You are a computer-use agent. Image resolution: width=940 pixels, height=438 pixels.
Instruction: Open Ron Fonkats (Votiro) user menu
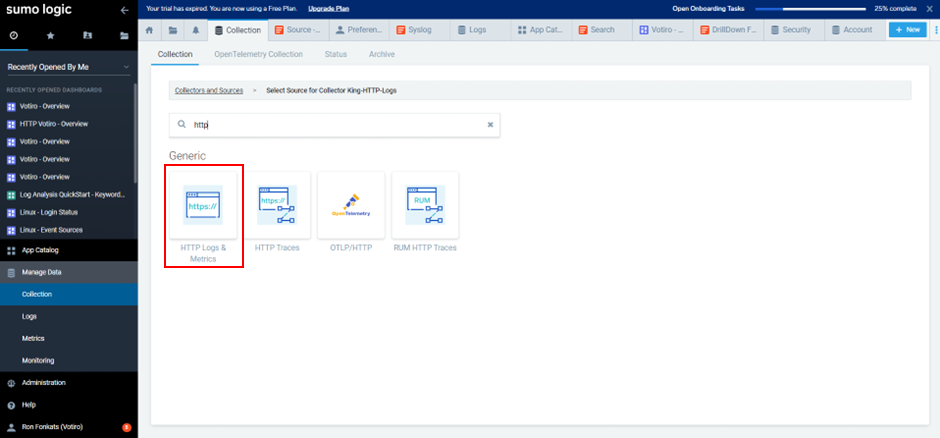(52, 427)
